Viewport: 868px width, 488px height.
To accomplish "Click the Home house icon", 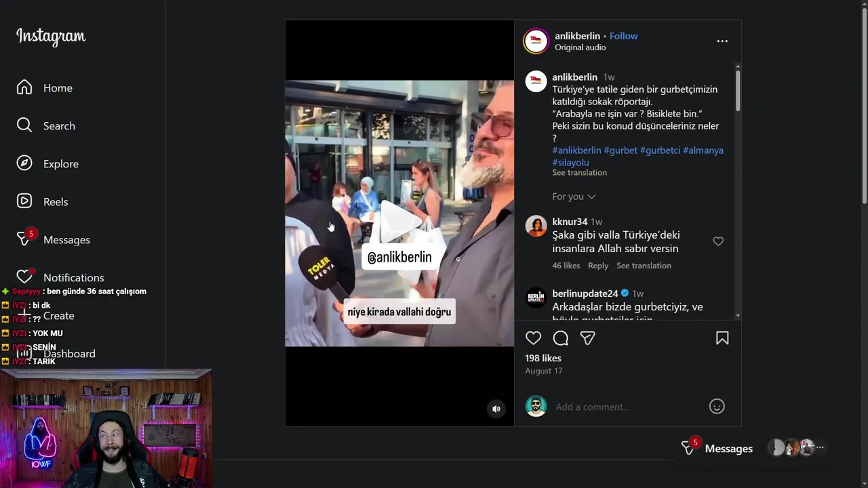I will 24,87.
